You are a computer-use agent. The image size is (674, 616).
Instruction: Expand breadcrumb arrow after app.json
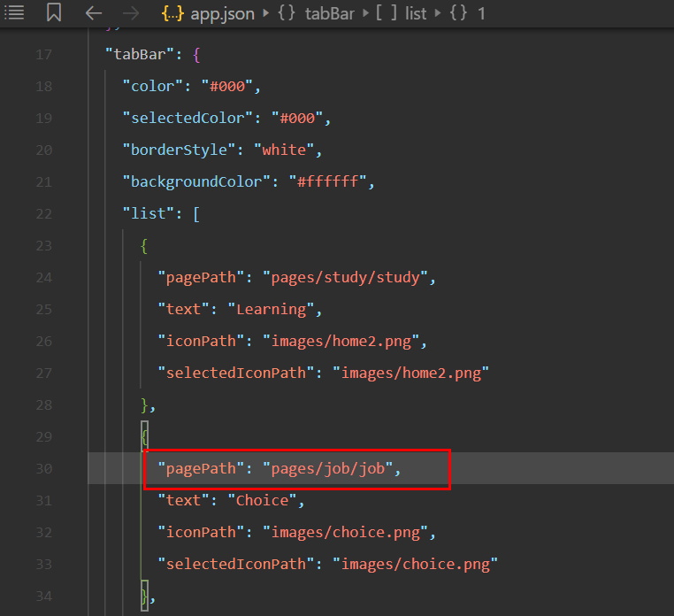[265, 13]
